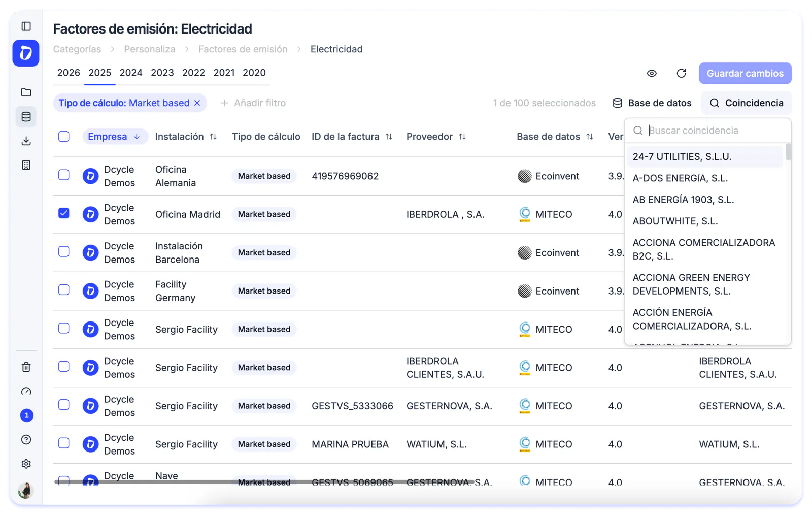
Task: Check the Instalación Barcelona row checkbox
Action: (64, 251)
